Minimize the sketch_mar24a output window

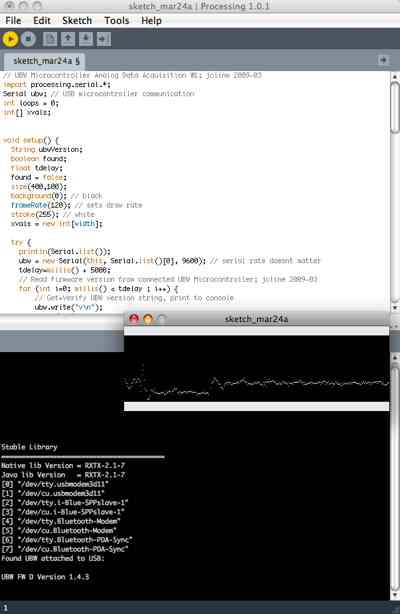[148, 319]
